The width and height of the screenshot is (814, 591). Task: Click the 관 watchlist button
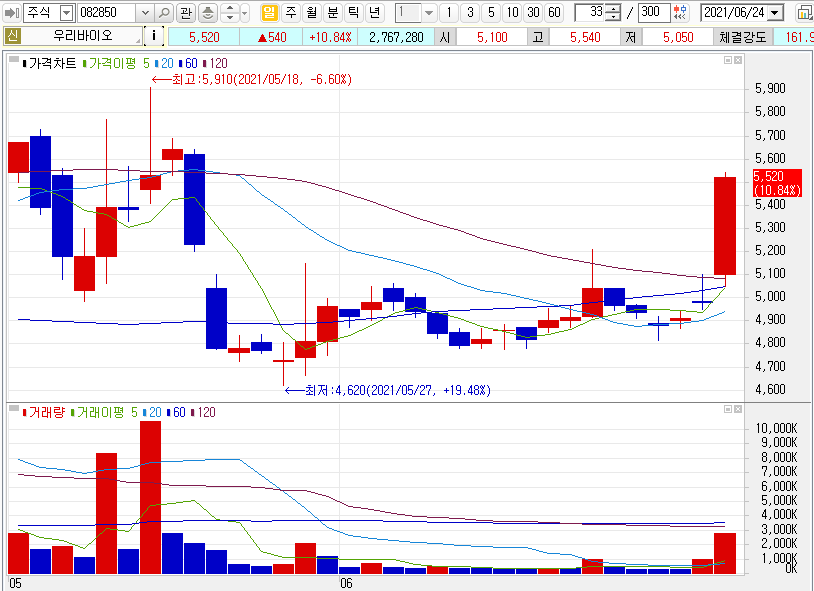[x=185, y=12]
